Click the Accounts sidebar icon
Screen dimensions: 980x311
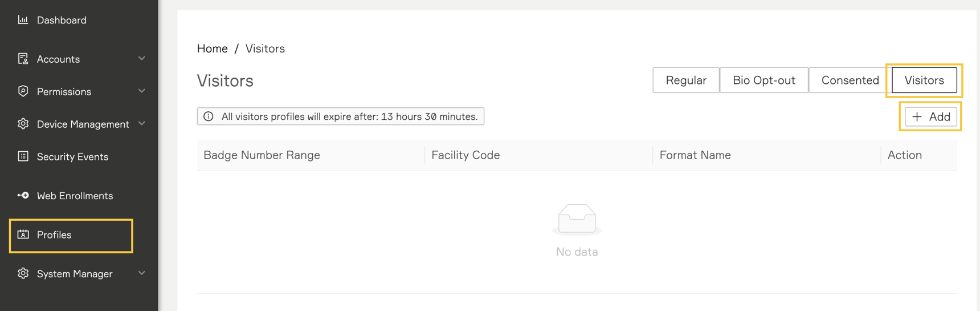coord(23,59)
